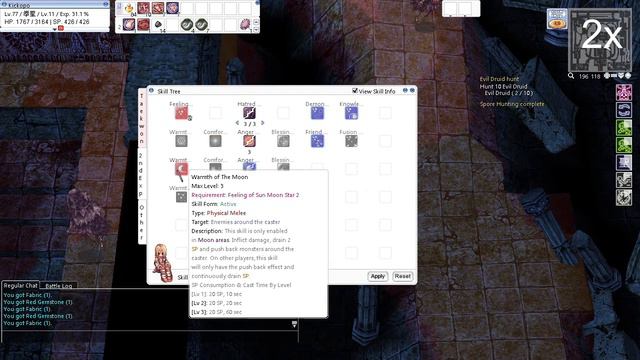Select the Fusion skill icon
The width and height of the screenshot is (640, 360).
pyautogui.click(x=351, y=141)
